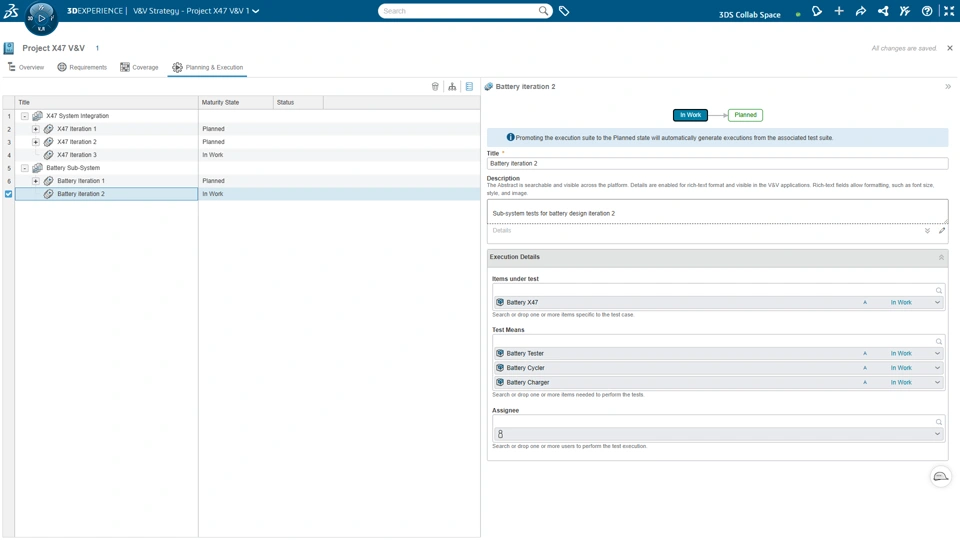
Task: Open the 3DEXPERIENCE compass
Action: pyautogui.click(x=41, y=18)
